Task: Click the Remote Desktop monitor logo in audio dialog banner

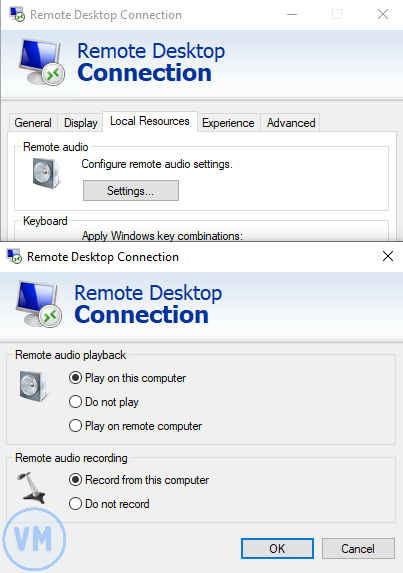Action: click(x=39, y=304)
